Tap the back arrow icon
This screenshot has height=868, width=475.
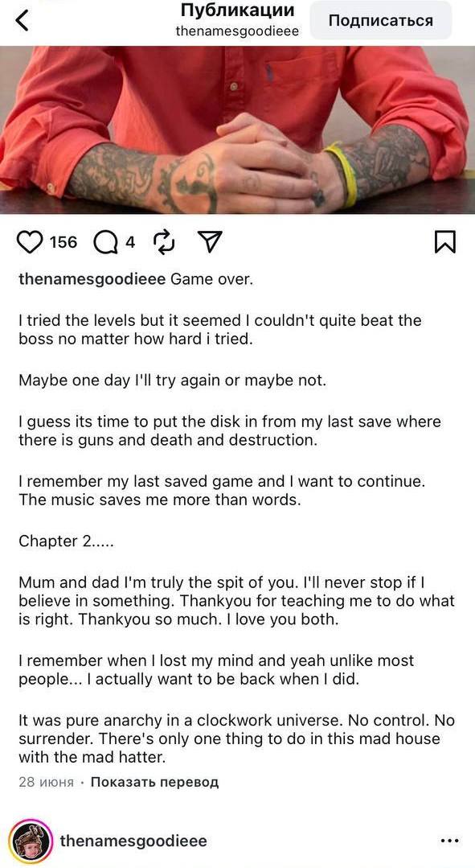point(22,21)
